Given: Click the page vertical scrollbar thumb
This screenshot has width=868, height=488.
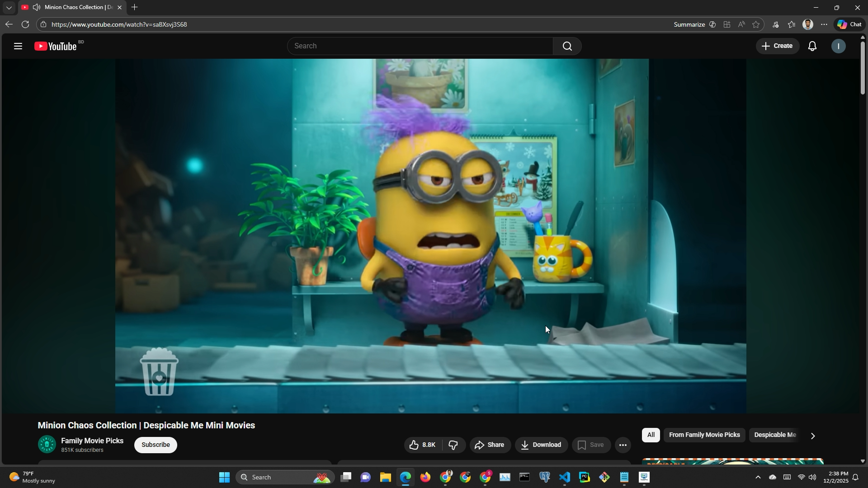Looking at the screenshot, I should pyautogui.click(x=863, y=68).
